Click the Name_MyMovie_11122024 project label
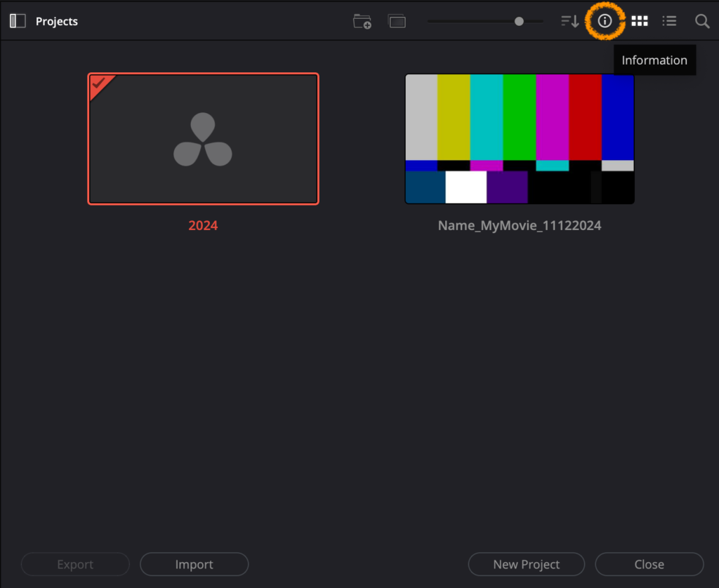The image size is (719, 588). [520, 225]
